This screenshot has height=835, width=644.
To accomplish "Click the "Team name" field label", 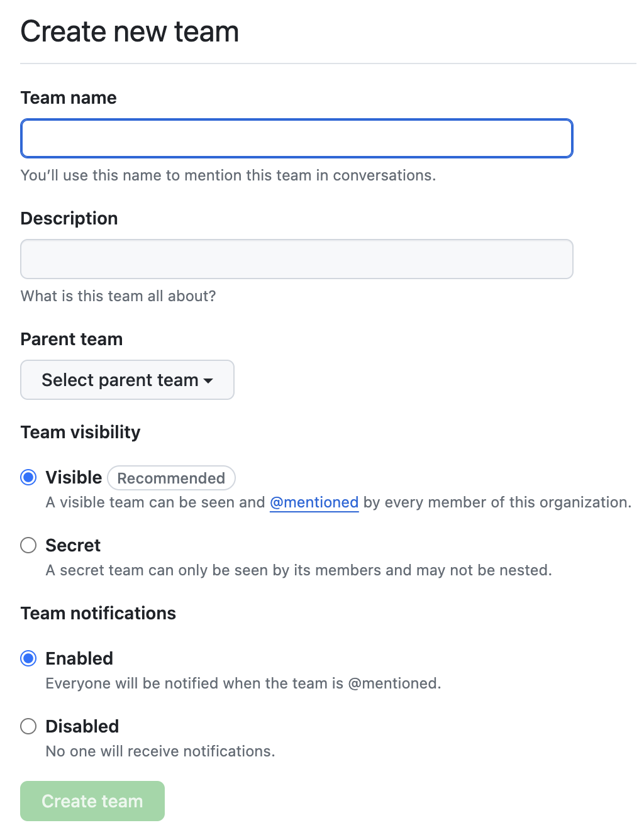I will [x=69, y=97].
